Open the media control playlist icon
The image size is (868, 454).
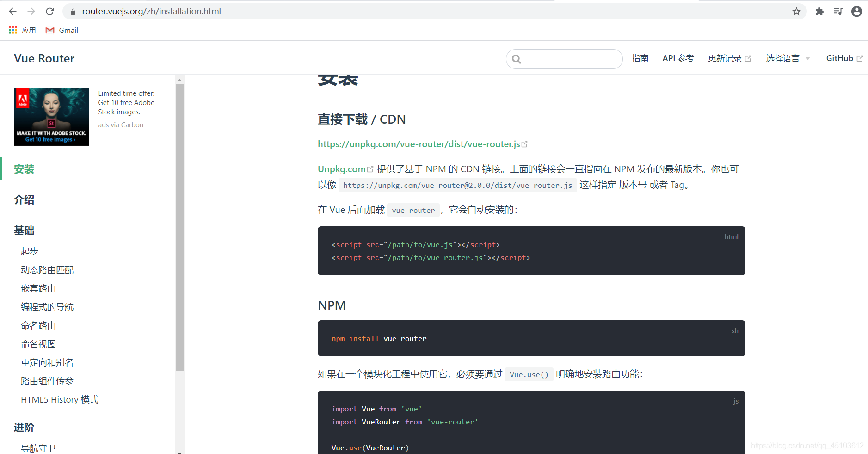838,12
